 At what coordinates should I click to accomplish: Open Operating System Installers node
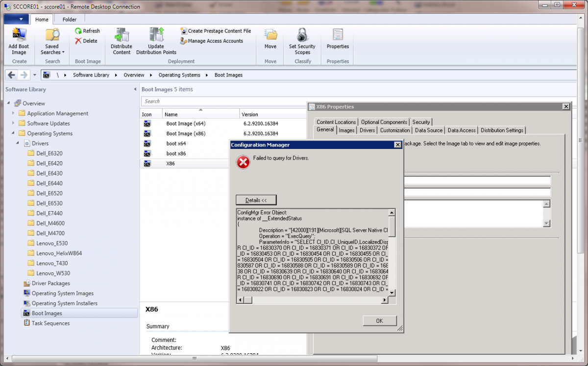61,303
